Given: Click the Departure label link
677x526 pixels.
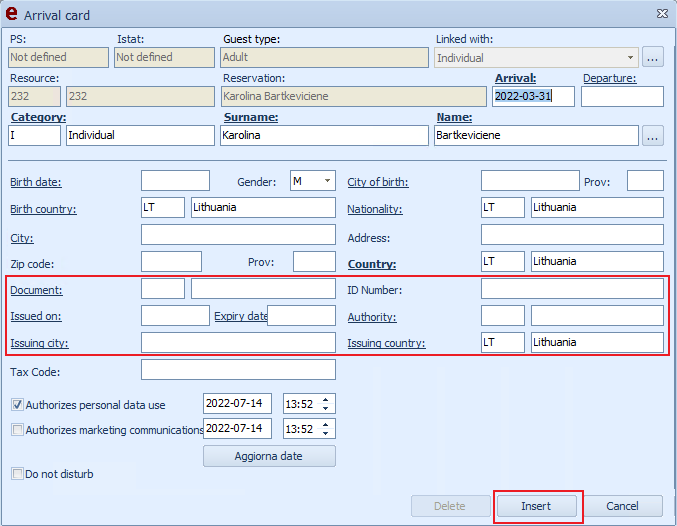Looking at the screenshot, I should [610, 78].
